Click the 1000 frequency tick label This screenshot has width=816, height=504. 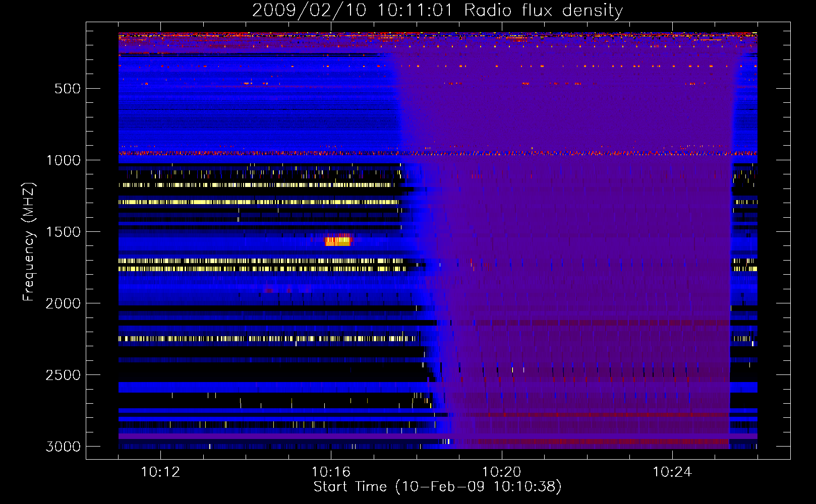(63, 160)
